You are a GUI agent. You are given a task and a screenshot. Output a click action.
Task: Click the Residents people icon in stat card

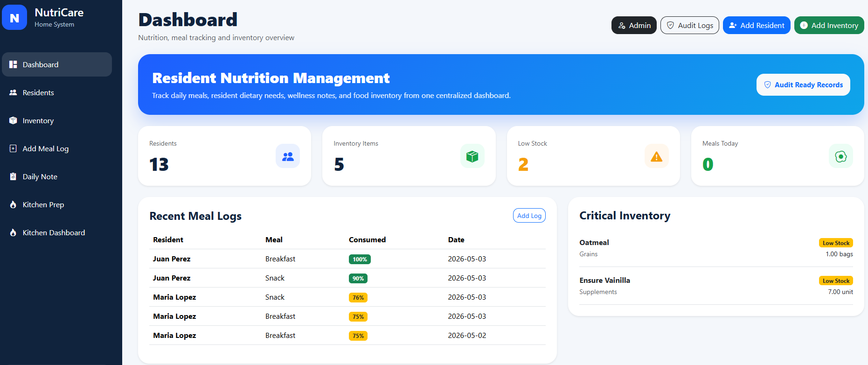tap(288, 156)
